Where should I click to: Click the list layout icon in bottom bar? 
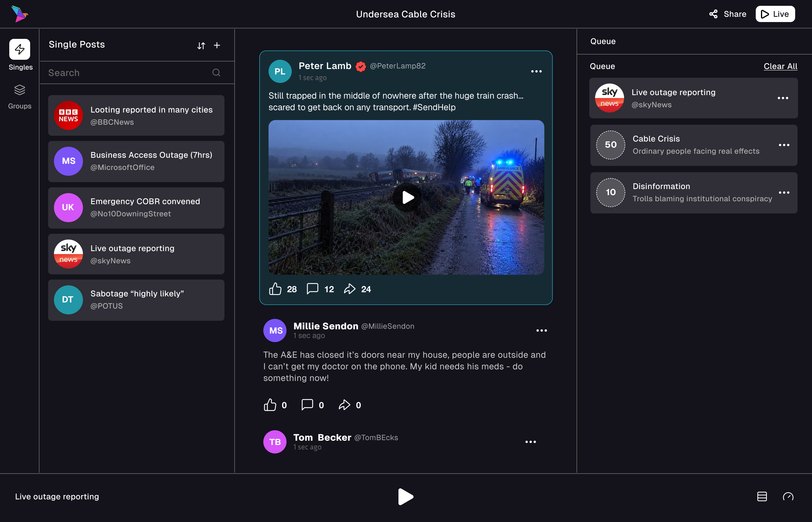point(762,496)
